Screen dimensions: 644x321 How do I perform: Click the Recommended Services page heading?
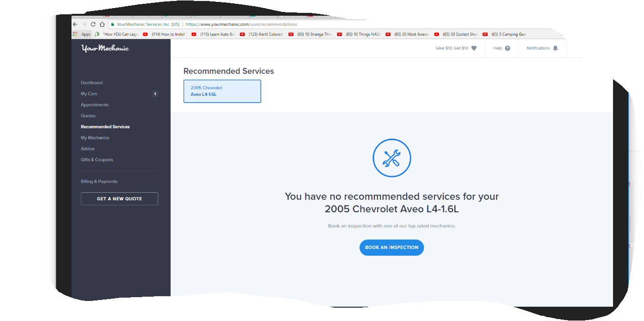click(229, 71)
